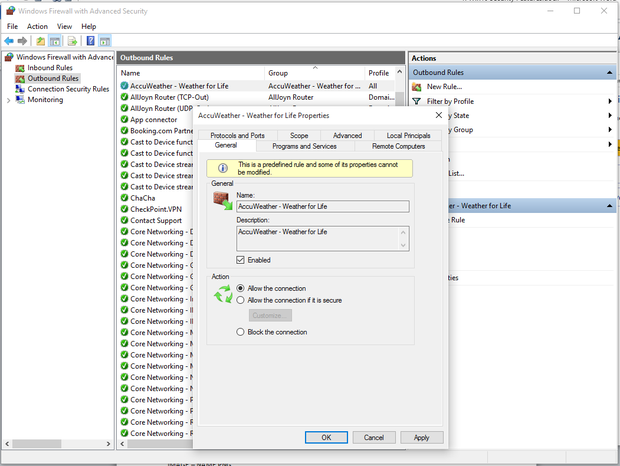The height and width of the screenshot is (466, 620).
Task: Toggle the Enabled checkbox
Action: [x=240, y=260]
